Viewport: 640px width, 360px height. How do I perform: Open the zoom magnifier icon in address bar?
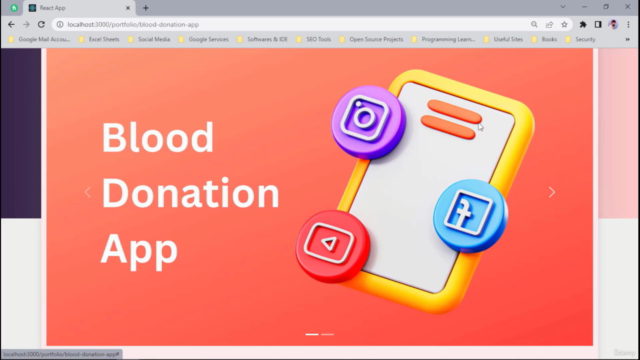pos(534,24)
